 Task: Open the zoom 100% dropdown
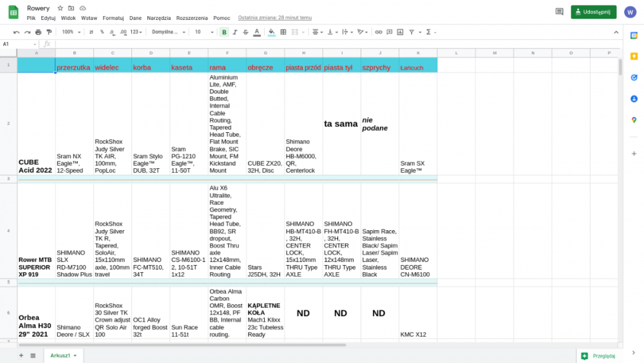point(71,32)
